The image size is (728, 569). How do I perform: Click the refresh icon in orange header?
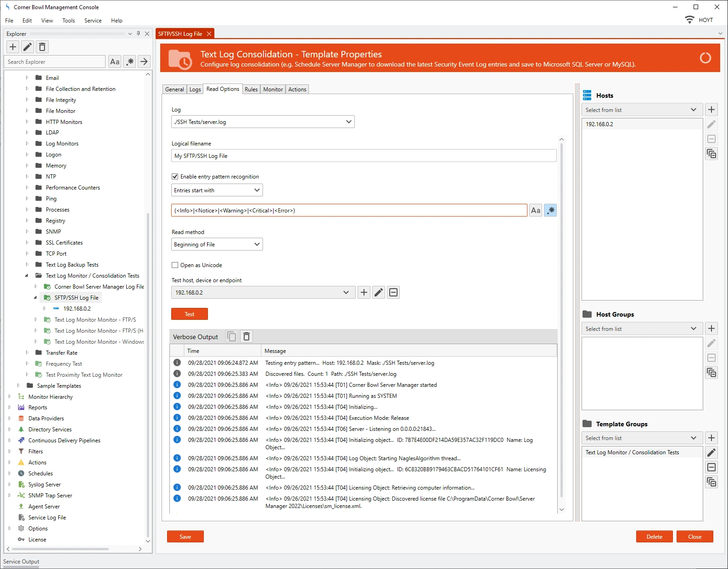point(705,58)
